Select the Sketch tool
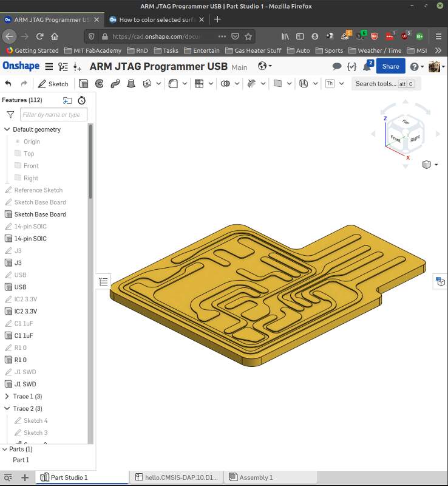Screen dimensions: 448x486 click(53, 84)
